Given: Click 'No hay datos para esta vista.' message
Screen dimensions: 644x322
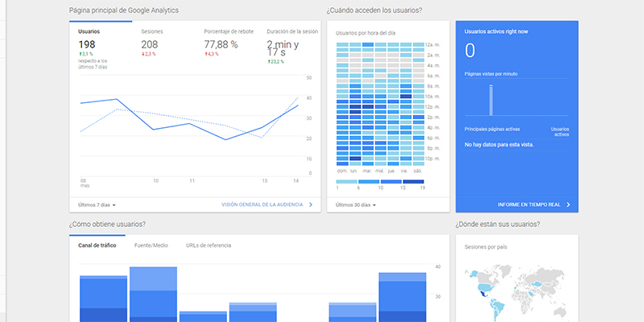Looking at the screenshot, I should (499, 145).
